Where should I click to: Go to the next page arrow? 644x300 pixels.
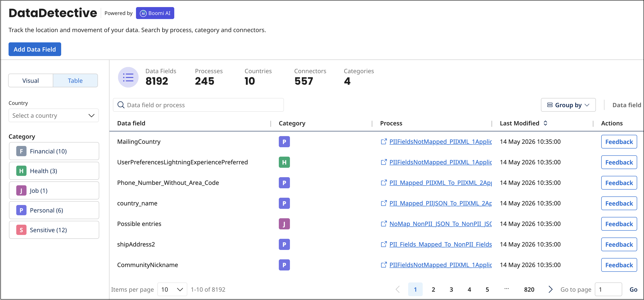point(550,289)
